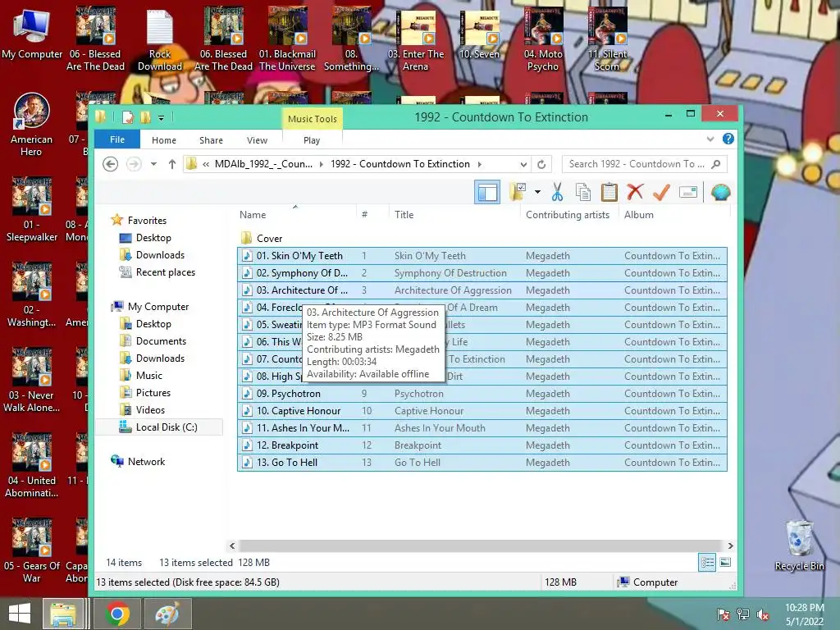840x630 pixels.
Task: Click the Copy toolbar icon
Action: tap(583, 192)
